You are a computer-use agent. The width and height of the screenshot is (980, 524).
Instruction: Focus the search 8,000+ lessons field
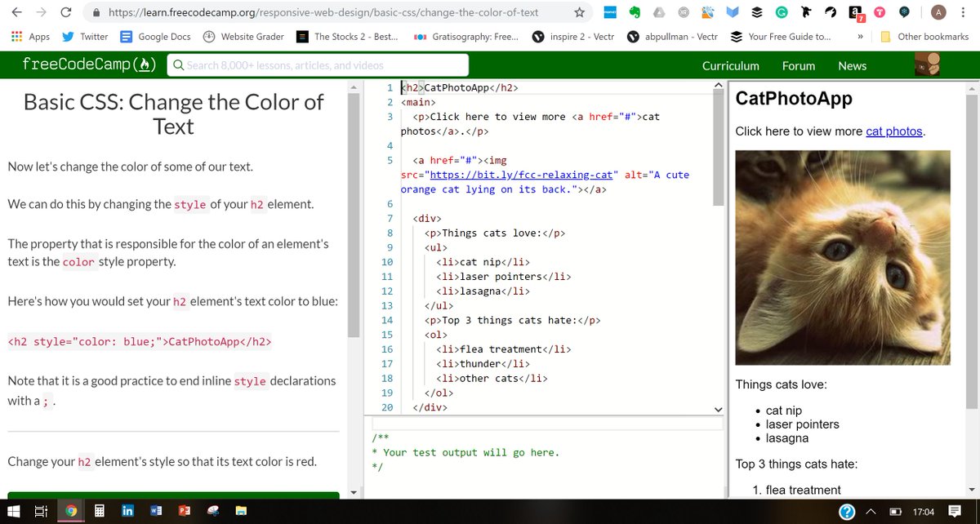tap(318, 65)
